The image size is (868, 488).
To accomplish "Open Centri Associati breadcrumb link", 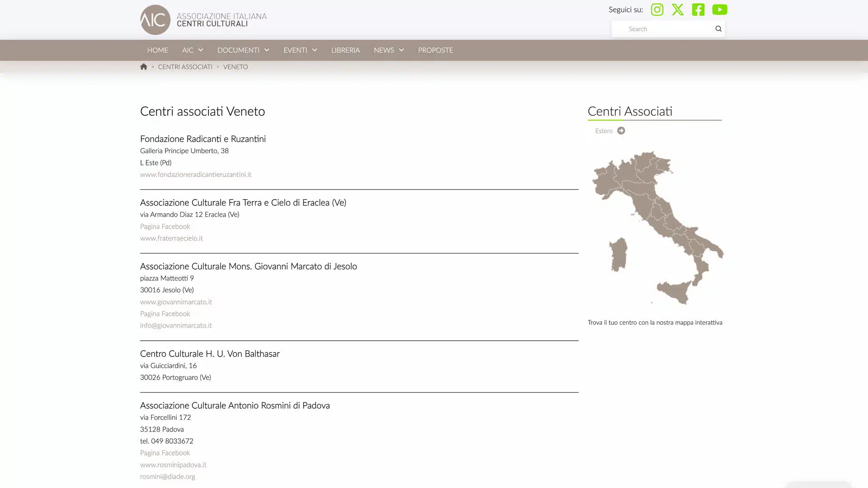I will click(x=185, y=67).
